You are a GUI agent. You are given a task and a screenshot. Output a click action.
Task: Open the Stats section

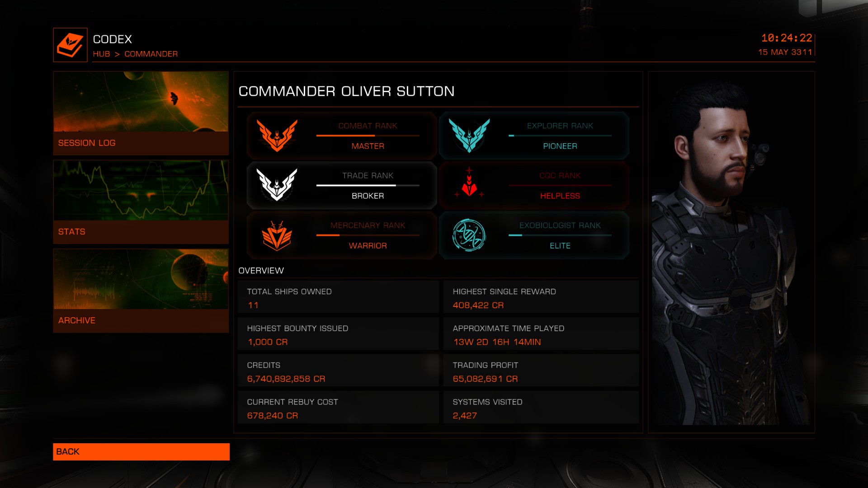(x=141, y=202)
